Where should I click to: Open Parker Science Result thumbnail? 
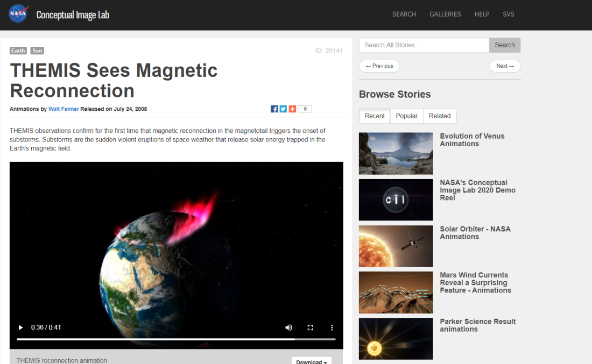396,339
